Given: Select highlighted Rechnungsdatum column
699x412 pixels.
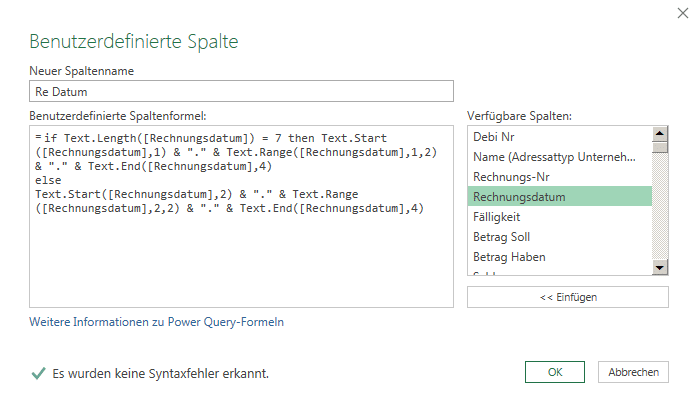Looking at the screenshot, I should pos(559,197).
